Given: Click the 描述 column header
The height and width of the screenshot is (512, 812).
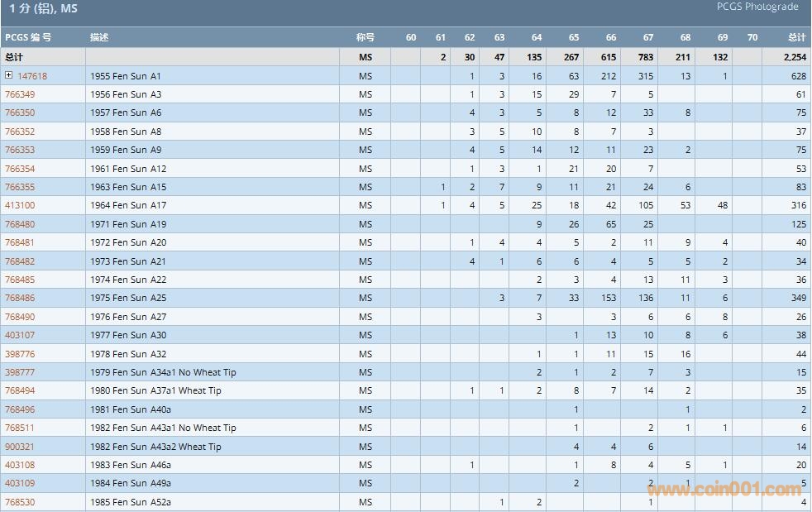Looking at the screenshot, I should (99, 37).
